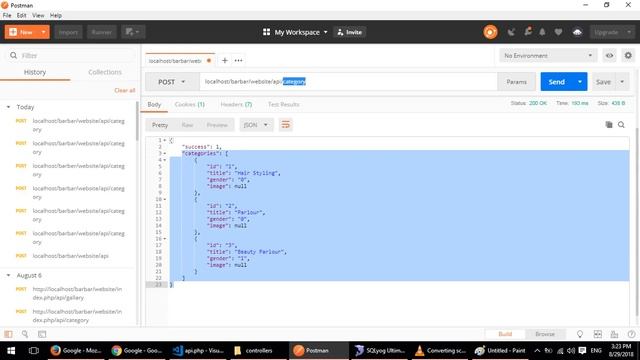Screen dimensions: 640x360
Task: Open Google Chrome window in taskbar
Action: click(x=138, y=350)
